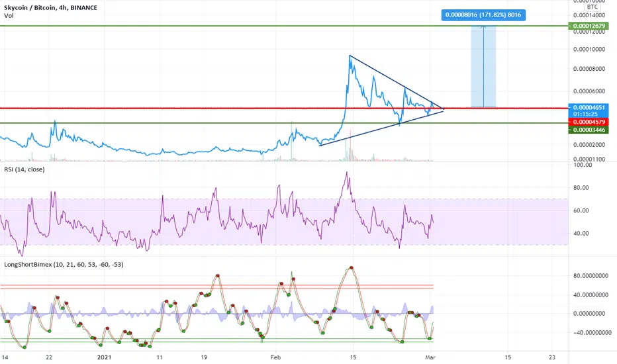
Task: Click the 0.00001100 price axis value
Action: [x=589, y=159]
